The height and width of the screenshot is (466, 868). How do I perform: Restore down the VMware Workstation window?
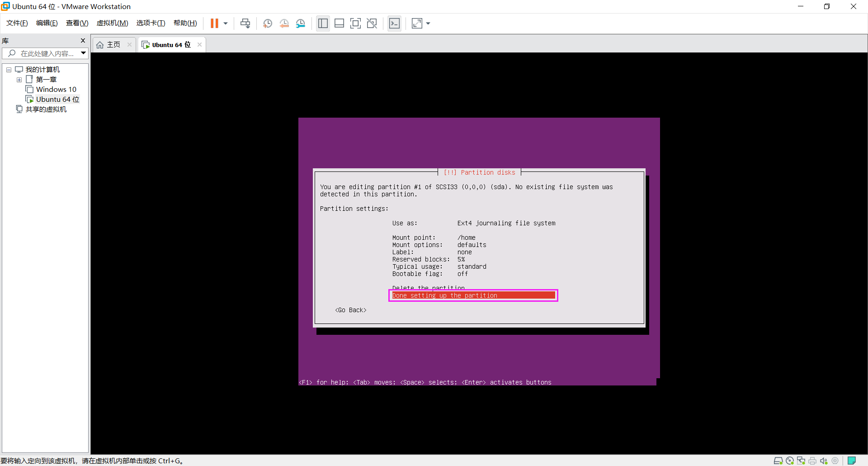[x=827, y=6]
